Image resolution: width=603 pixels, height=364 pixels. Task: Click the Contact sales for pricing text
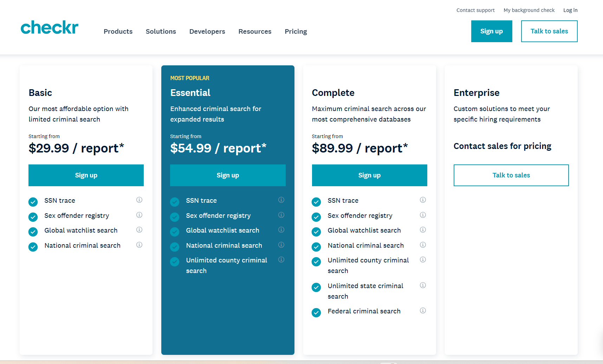click(502, 146)
